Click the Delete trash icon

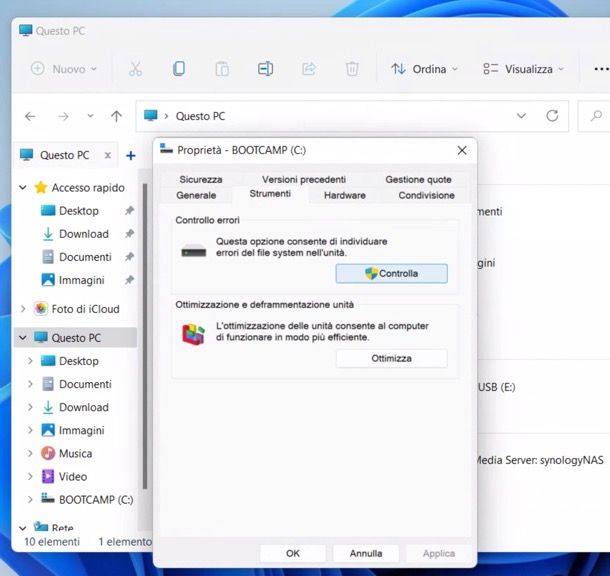(x=352, y=69)
